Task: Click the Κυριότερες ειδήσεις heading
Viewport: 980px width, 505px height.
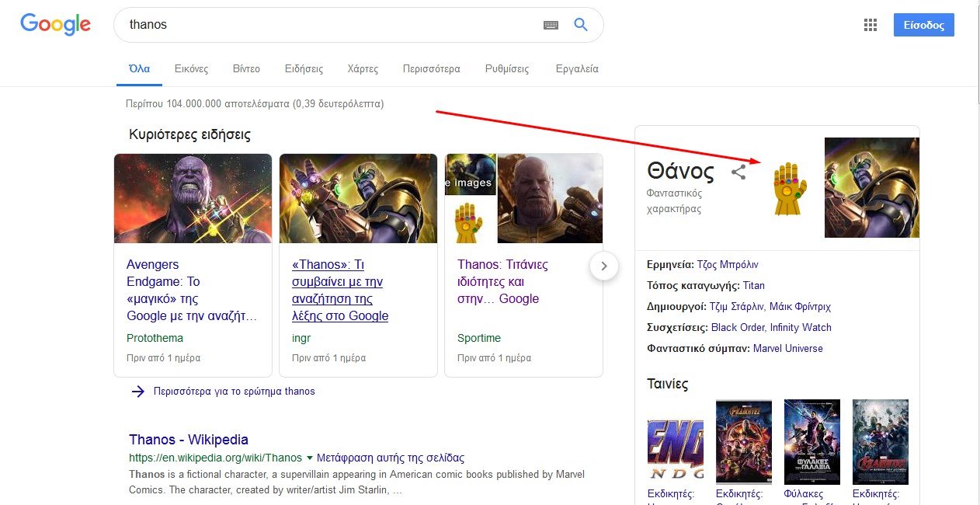Action: coord(189,134)
